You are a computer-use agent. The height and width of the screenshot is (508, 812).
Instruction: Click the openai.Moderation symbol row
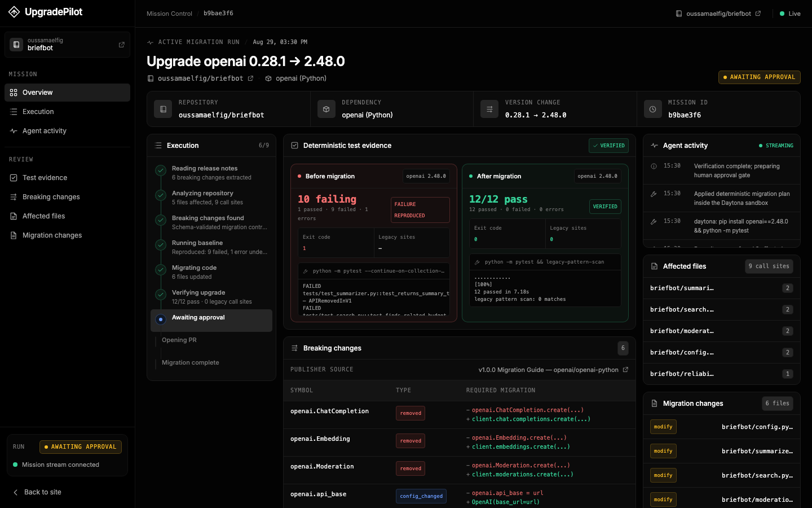(460, 470)
